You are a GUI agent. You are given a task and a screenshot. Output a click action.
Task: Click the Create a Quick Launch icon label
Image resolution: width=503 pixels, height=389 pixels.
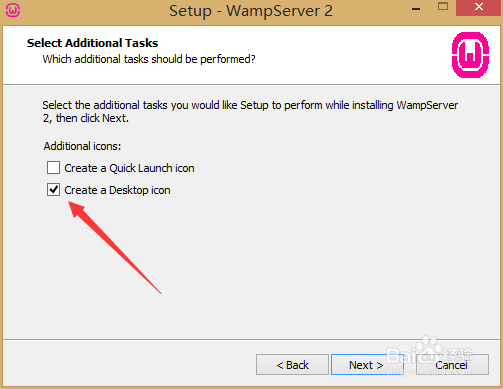pyautogui.click(x=129, y=168)
